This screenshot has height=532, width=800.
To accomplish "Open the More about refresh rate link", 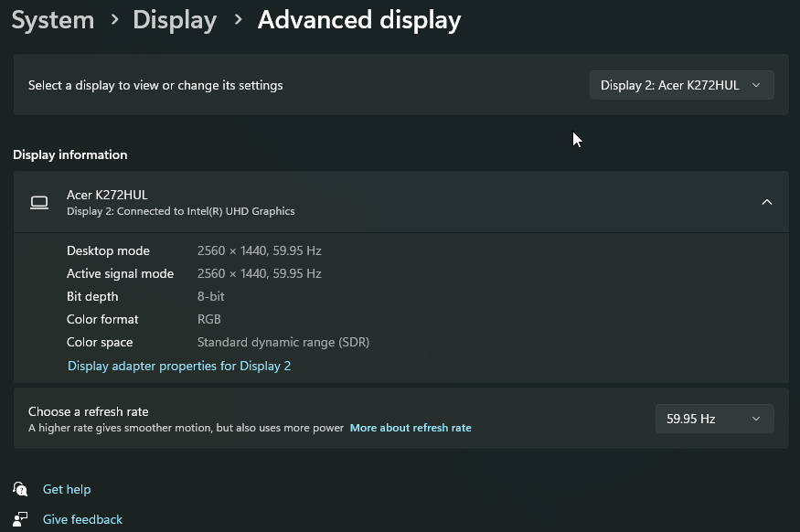I will click(411, 428).
